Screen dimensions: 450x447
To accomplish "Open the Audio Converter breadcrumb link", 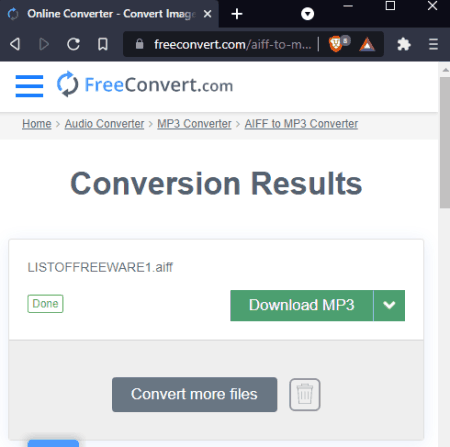I will coord(104,124).
